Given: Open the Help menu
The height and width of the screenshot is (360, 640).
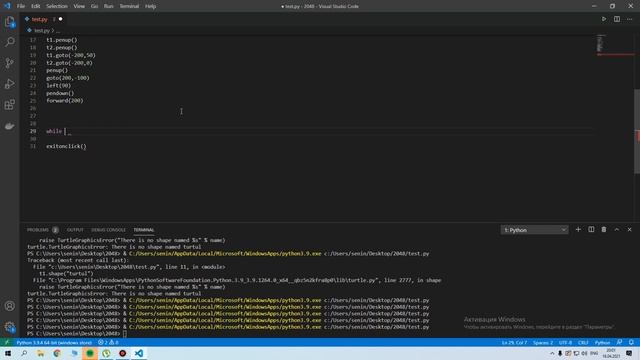Looking at the screenshot, I should (151, 6).
